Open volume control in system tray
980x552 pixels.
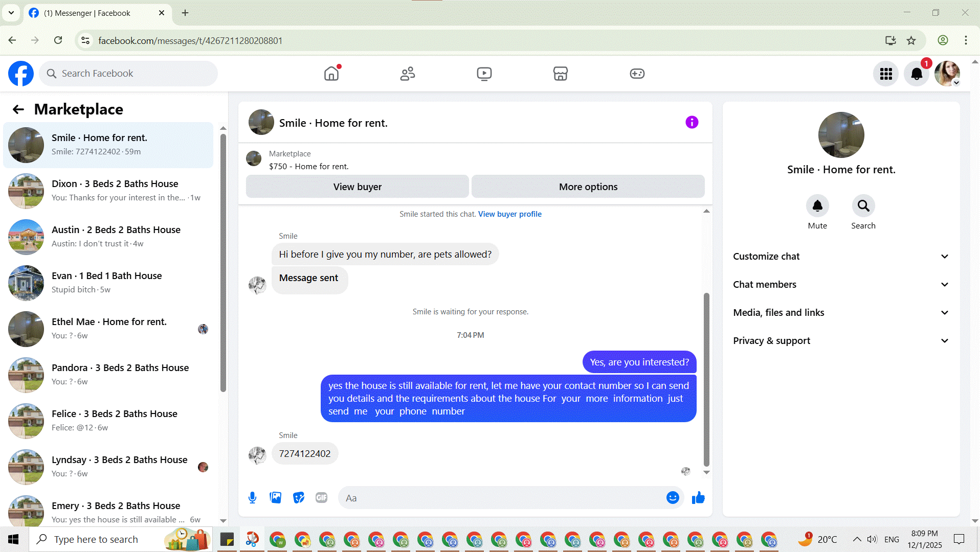872,540
